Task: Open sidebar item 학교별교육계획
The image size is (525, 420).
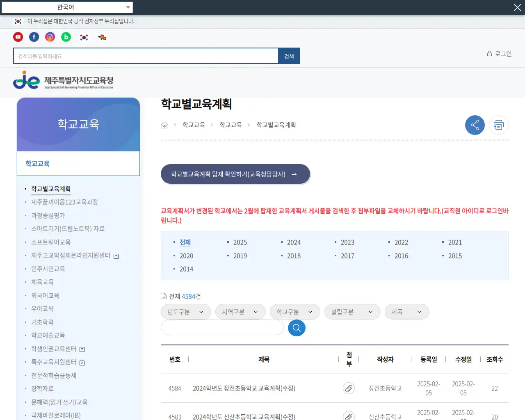Action: tap(51, 189)
